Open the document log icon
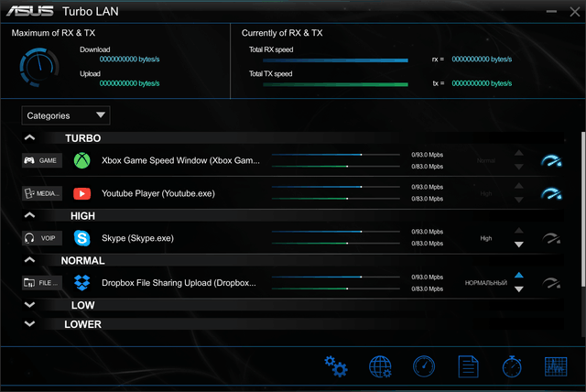 468,366
